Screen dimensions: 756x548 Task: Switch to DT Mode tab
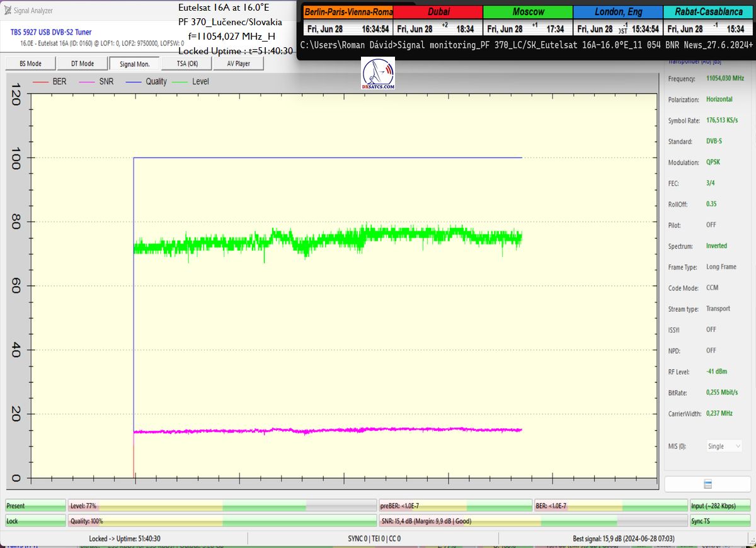82,64
